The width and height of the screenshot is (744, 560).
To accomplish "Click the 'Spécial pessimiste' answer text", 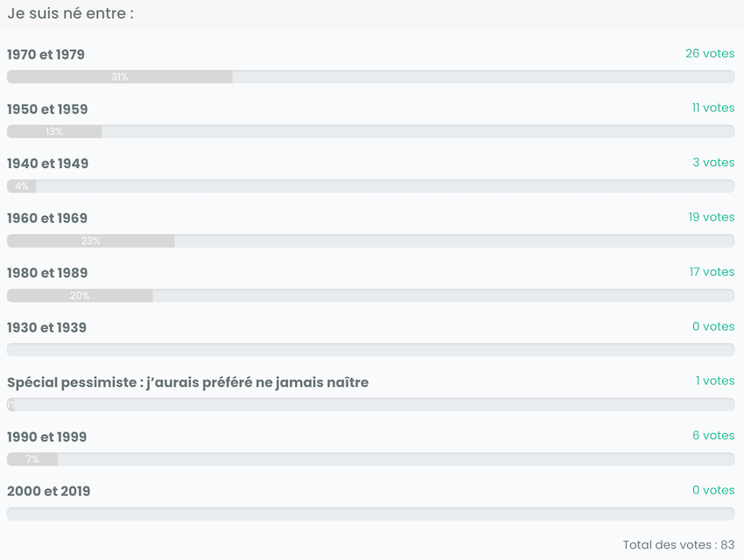I will pos(187,382).
